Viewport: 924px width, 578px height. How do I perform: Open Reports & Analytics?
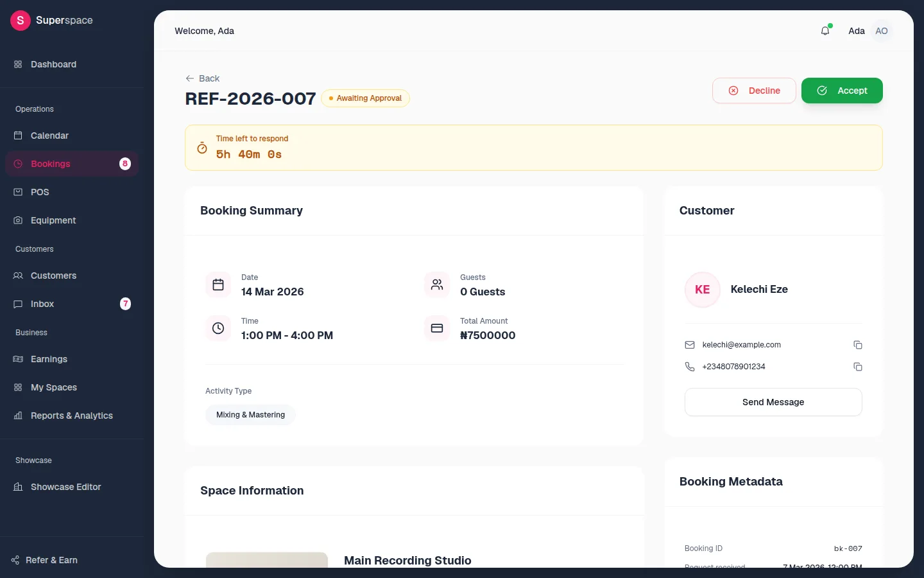click(x=72, y=416)
